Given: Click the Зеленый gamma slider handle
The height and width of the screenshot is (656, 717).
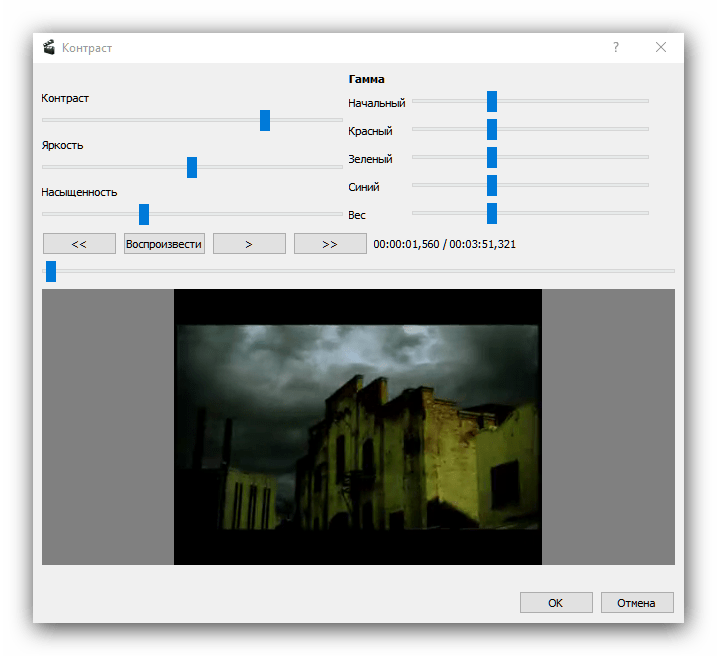Looking at the screenshot, I should (492, 157).
